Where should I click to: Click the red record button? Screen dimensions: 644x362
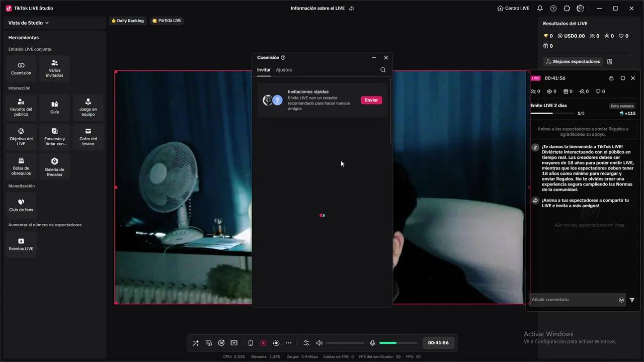(263, 343)
